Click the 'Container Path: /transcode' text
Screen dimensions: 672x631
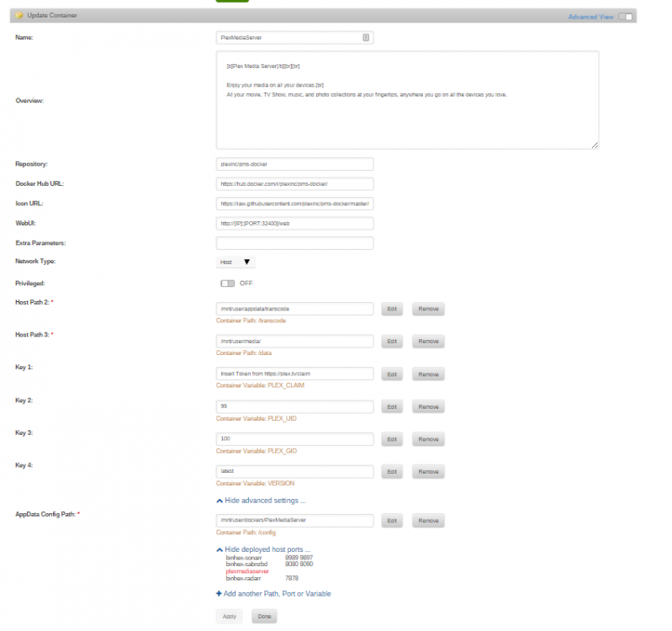click(251, 321)
